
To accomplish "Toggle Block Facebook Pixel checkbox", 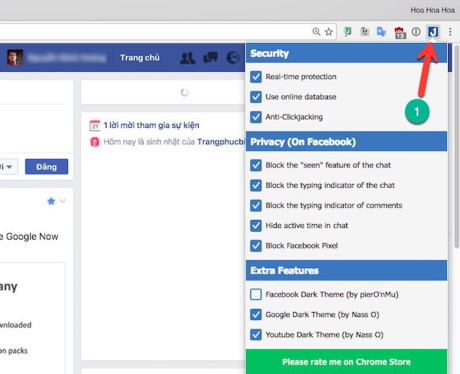I will tap(256, 246).
